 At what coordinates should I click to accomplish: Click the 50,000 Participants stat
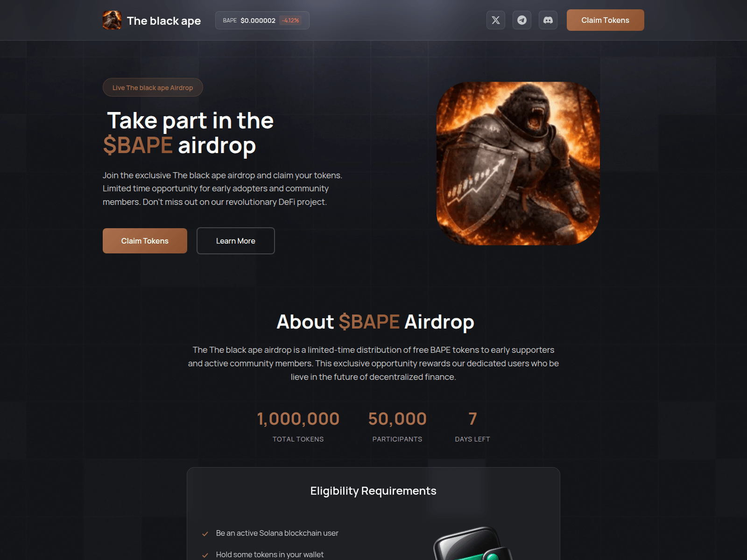397,426
